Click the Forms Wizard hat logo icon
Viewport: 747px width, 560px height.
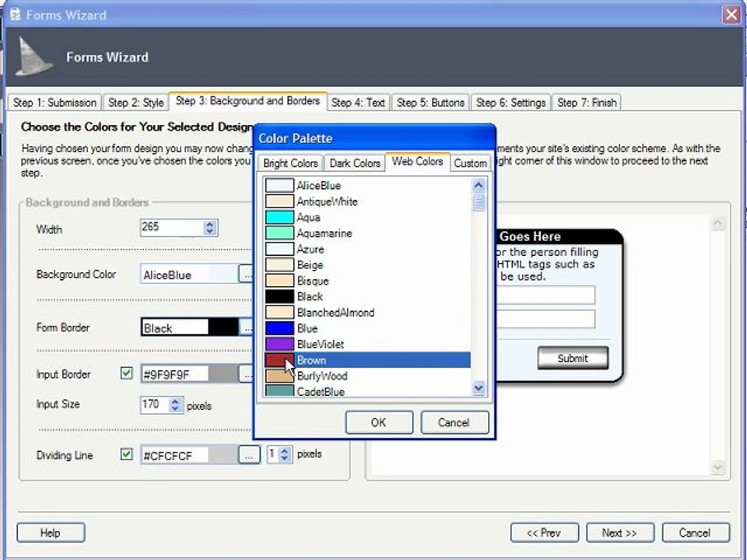click(33, 57)
